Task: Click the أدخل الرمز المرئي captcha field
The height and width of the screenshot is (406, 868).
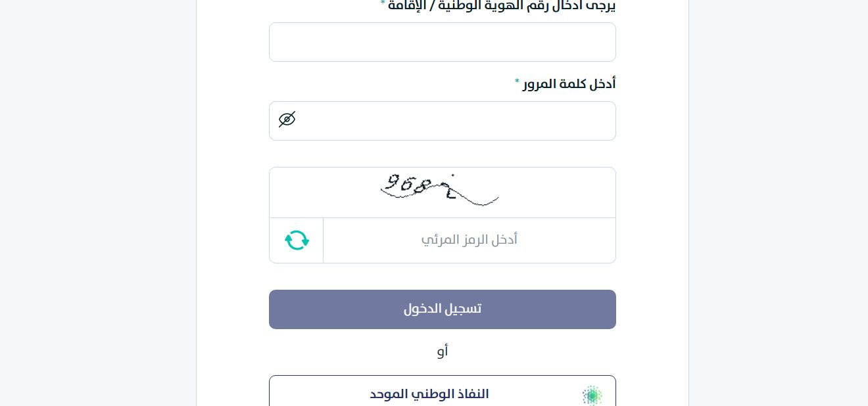Action: 470,240
